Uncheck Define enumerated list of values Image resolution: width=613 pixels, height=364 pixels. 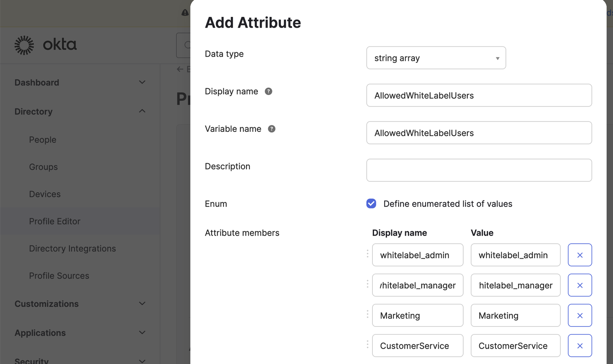click(371, 203)
